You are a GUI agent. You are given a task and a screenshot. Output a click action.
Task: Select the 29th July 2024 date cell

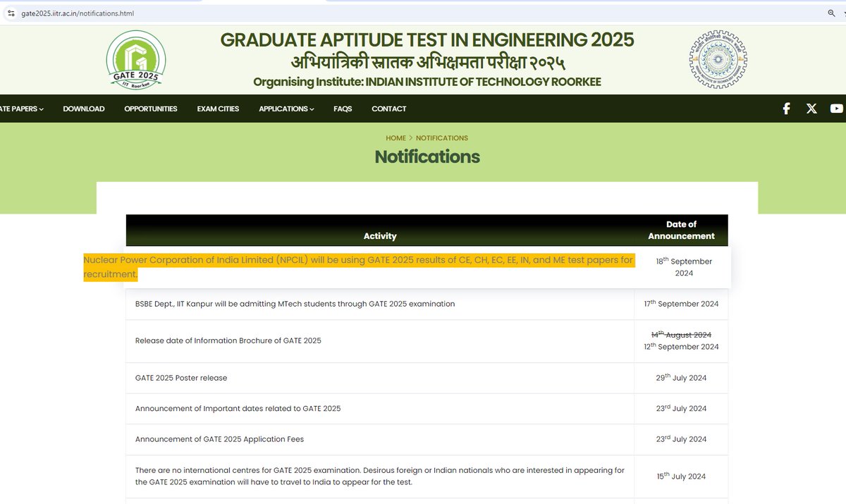pyautogui.click(x=681, y=378)
